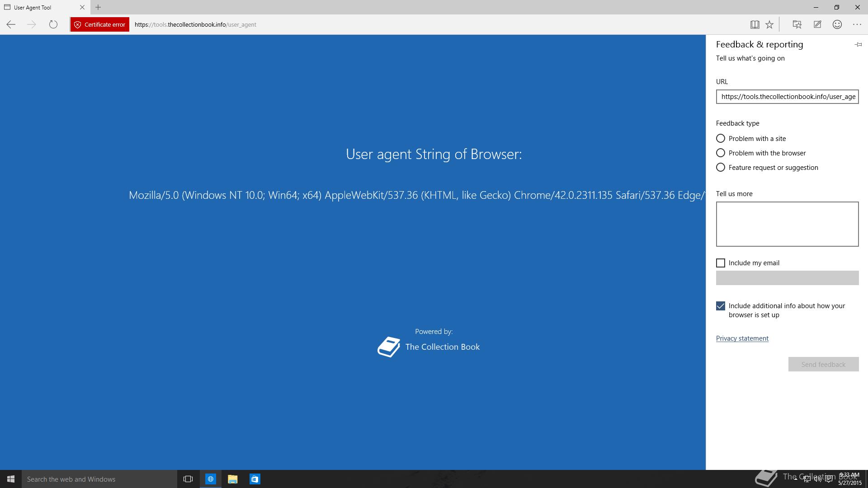The image size is (868, 488).
Task: Check Include my email
Action: [721, 263]
